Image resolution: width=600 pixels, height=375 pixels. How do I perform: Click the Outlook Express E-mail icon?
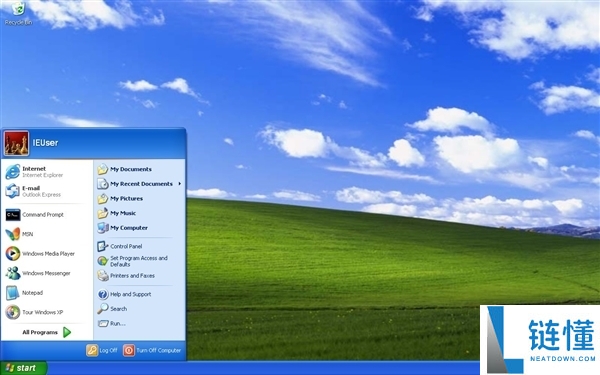[13, 191]
